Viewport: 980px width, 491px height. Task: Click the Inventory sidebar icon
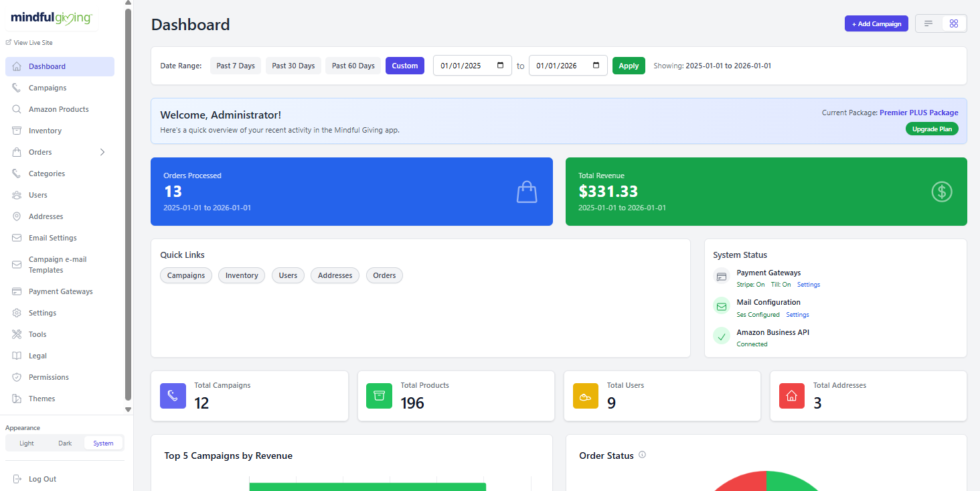[15, 130]
